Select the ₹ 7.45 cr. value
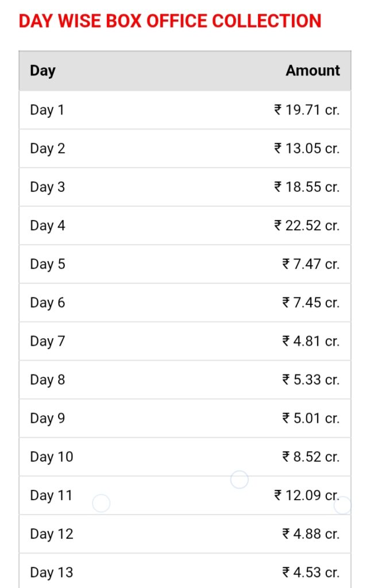Screen dimensions: 370x588 [x=311, y=303]
